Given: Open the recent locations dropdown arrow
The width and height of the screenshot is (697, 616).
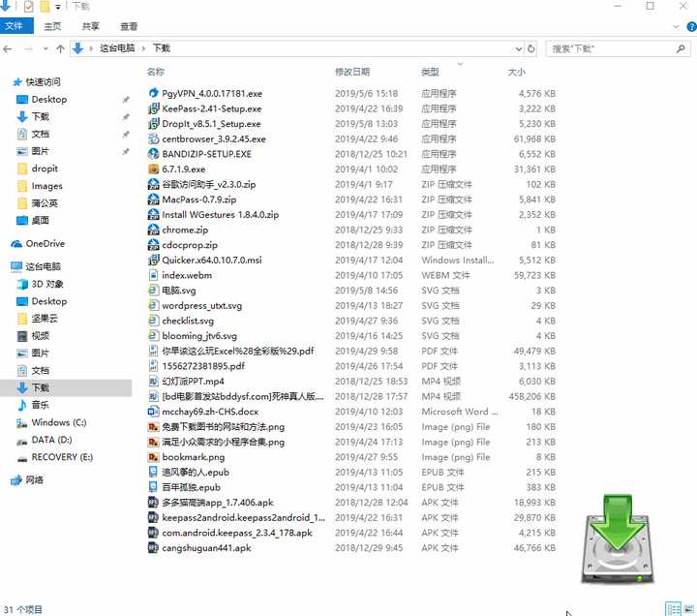Looking at the screenshot, I should click(45, 48).
